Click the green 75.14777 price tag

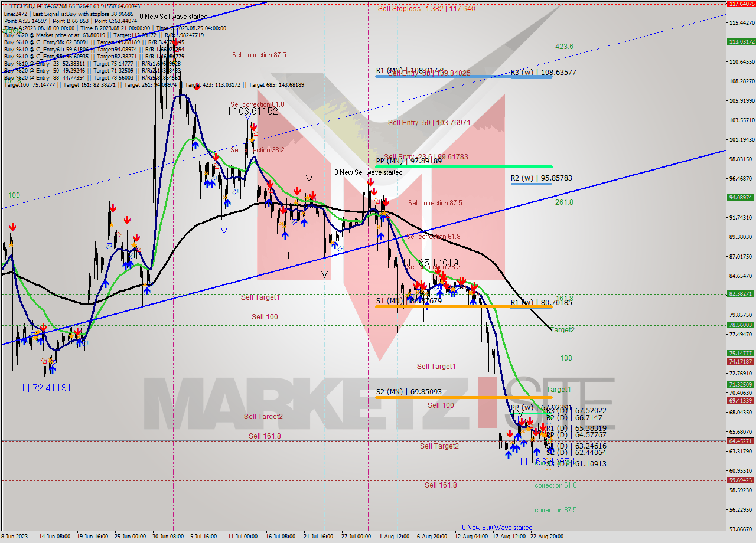[741, 354]
